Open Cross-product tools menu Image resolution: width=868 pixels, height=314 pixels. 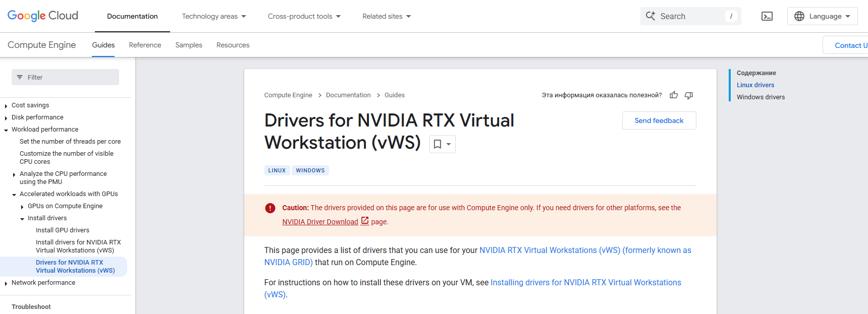[x=304, y=16]
